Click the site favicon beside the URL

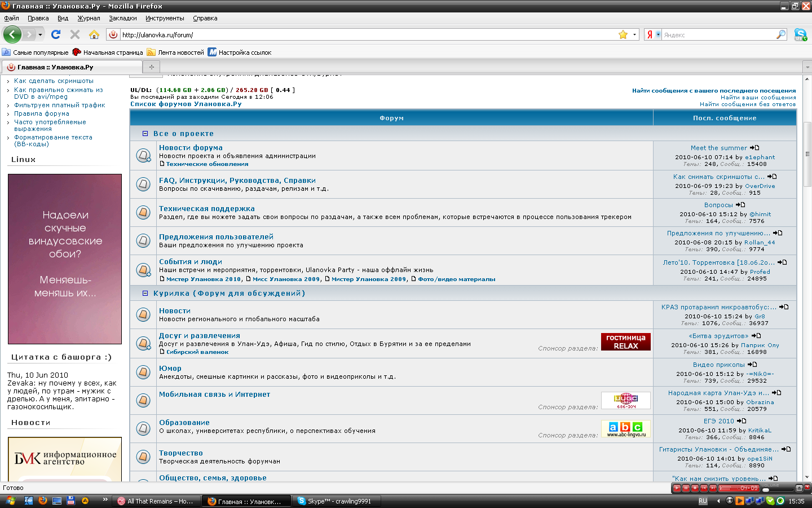tap(113, 34)
